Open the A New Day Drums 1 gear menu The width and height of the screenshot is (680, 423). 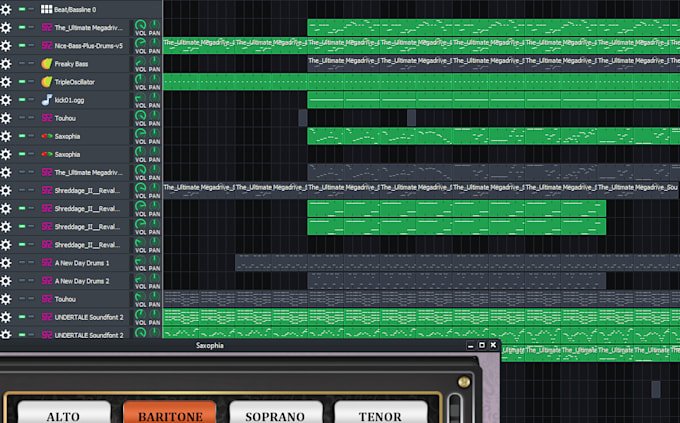pyautogui.click(x=6, y=262)
